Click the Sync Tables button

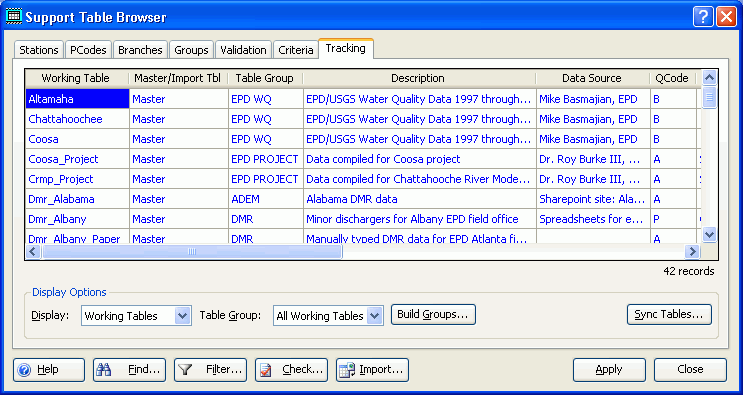[x=669, y=314]
